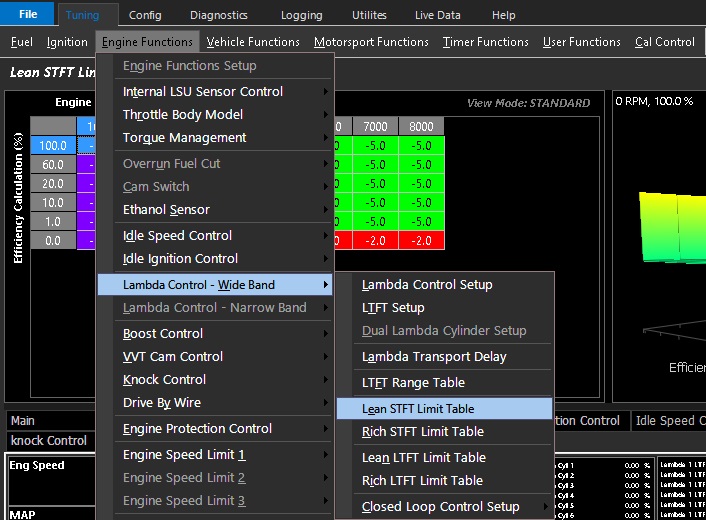
Task: Expand Closed Loop Control Setup submenu
Action: click(441, 507)
